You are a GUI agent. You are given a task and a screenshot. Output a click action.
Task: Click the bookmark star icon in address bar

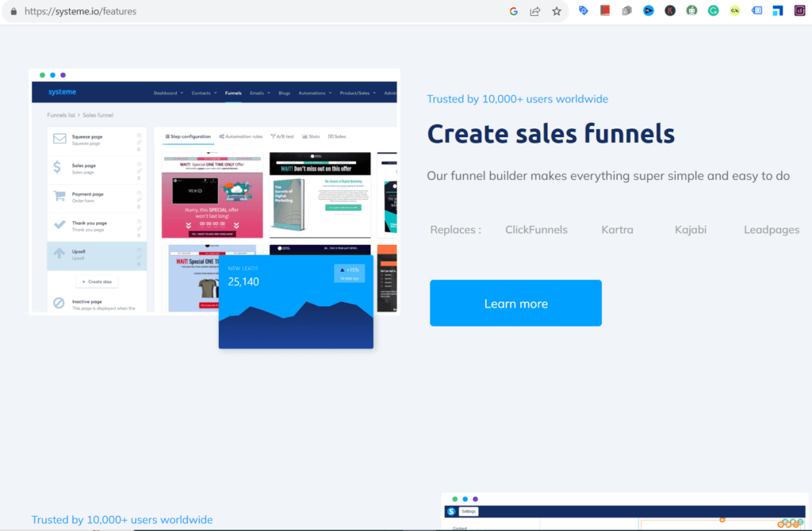tap(557, 11)
